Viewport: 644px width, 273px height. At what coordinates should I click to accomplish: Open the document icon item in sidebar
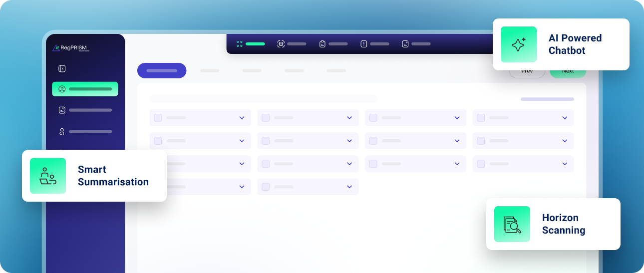62,110
